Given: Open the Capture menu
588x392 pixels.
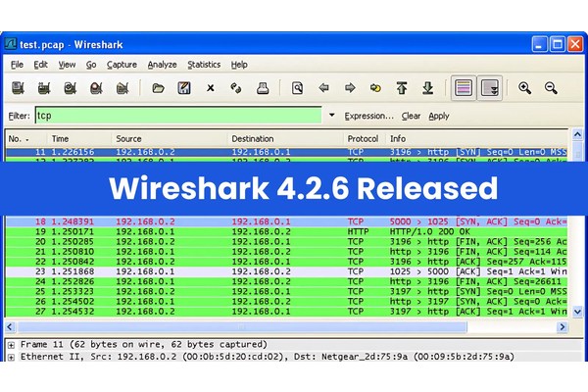Looking at the screenshot, I should tap(122, 65).
